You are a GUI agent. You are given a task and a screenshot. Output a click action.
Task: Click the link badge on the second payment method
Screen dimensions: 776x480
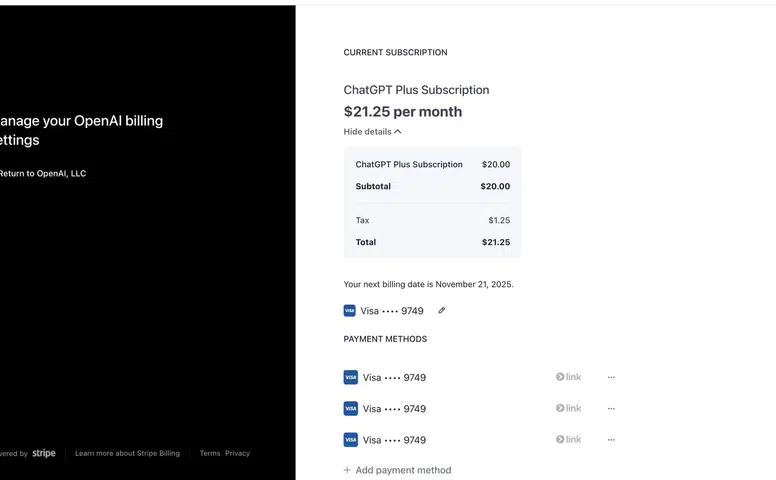568,408
